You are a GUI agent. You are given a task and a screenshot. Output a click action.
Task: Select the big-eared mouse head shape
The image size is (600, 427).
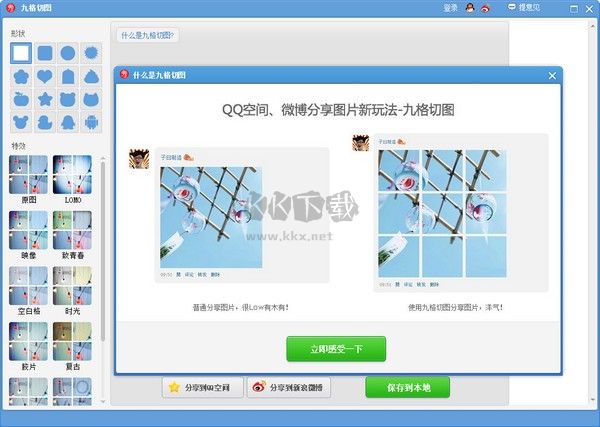21,122
